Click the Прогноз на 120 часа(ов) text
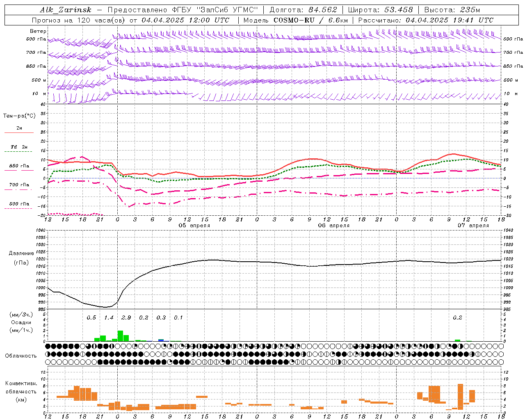The image size is (525, 420). point(79,20)
